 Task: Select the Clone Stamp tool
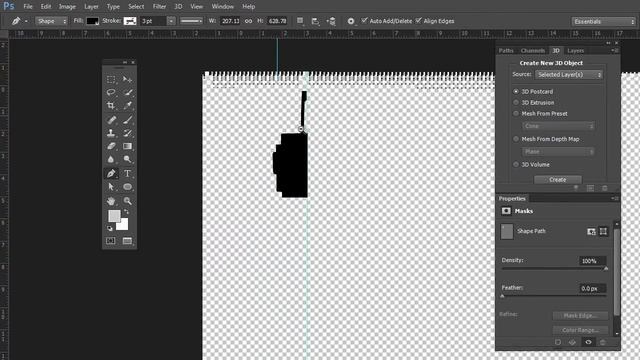111,133
